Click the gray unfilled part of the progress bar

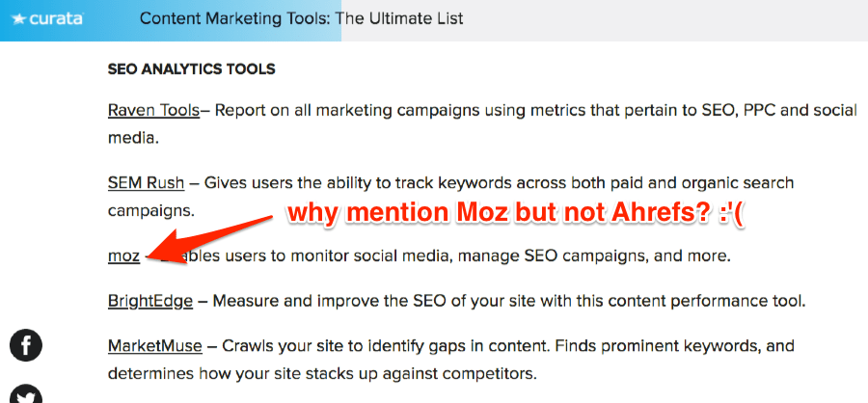(605, 20)
